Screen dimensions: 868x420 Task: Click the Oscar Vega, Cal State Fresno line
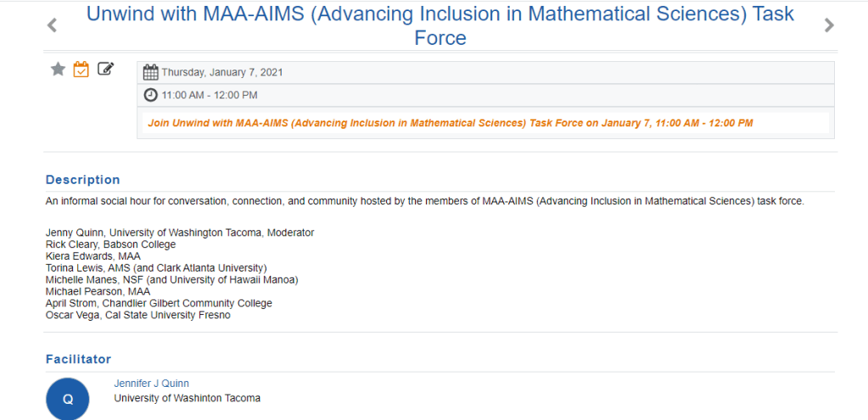pos(138,316)
